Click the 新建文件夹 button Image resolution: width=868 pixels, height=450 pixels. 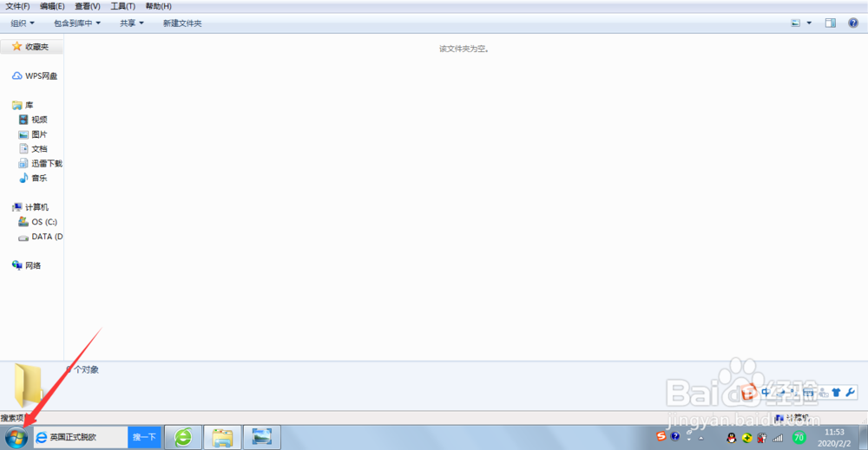pyautogui.click(x=182, y=23)
